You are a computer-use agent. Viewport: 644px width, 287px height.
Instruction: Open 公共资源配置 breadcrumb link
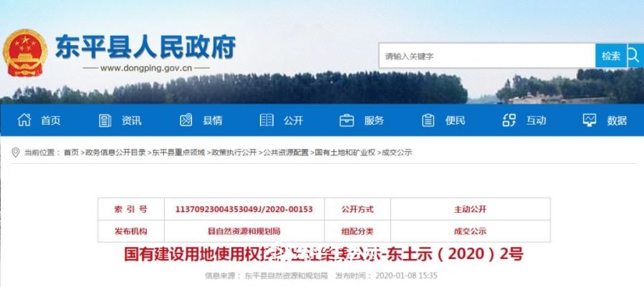point(286,152)
